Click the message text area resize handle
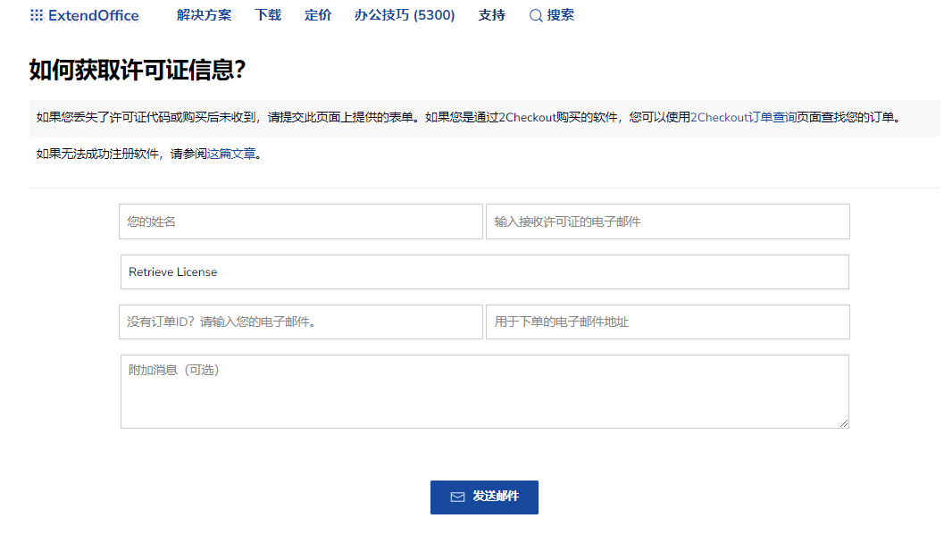 tap(844, 423)
